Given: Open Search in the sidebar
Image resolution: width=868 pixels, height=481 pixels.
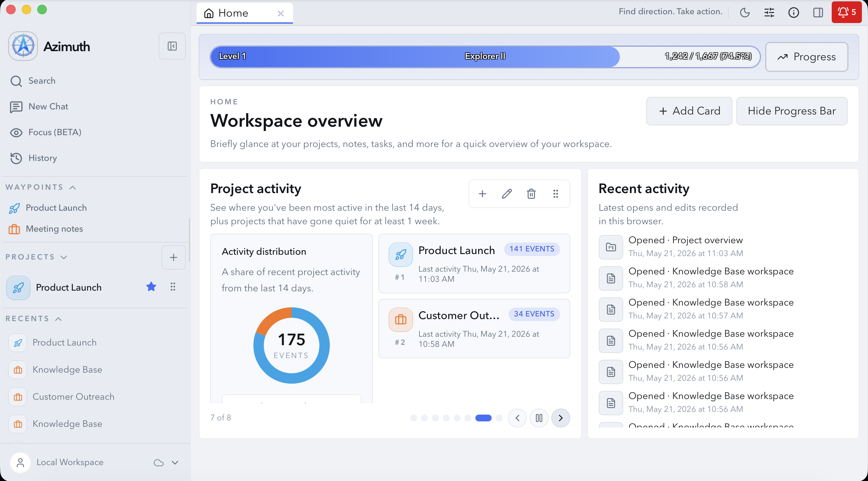Looking at the screenshot, I should [x=95, y=81].
